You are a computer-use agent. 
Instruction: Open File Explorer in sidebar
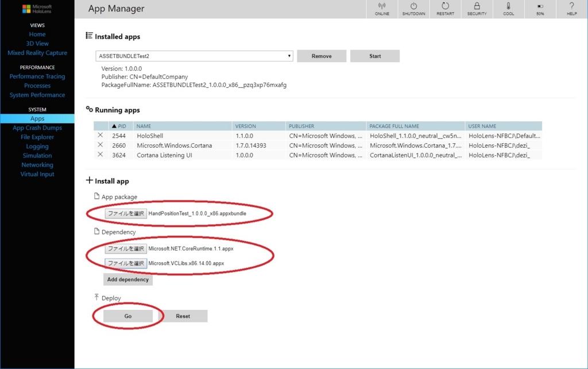click(37, 137)
